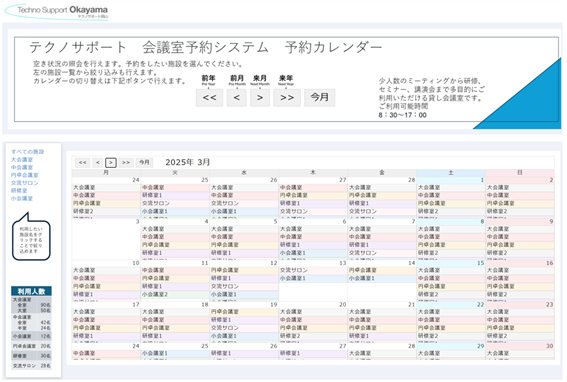Viewport: 567px width, 382px height.
Task: Select 研修室2 entry on day 2
Action: 520,211
